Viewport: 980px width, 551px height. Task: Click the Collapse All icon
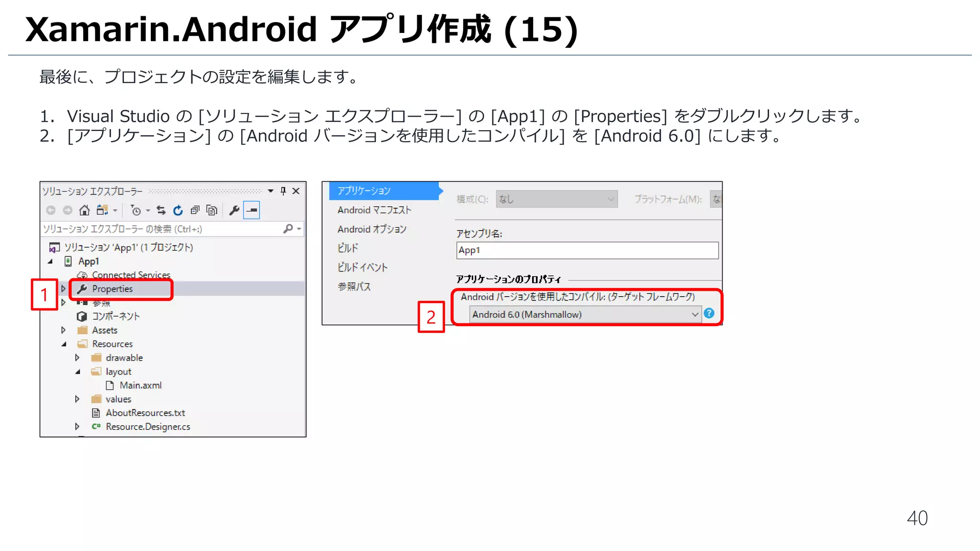[195, 210]
